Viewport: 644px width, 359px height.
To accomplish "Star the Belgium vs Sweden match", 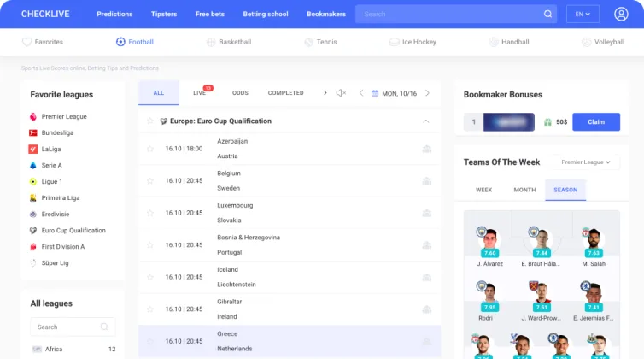I will click(x=150, y=181).
